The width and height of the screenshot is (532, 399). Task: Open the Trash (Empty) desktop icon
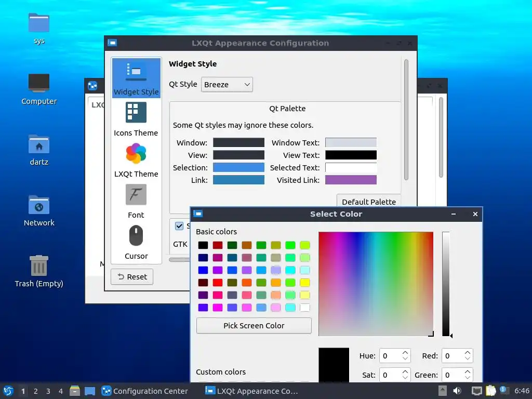tap(39, 271)
